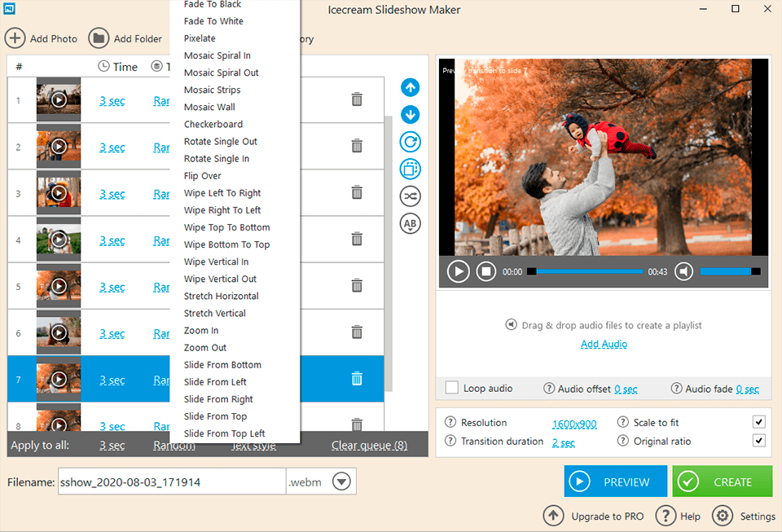The image size is (782, 532).
Task: Change the 2 sec transition duration value
Action: (x=563, y=442)
